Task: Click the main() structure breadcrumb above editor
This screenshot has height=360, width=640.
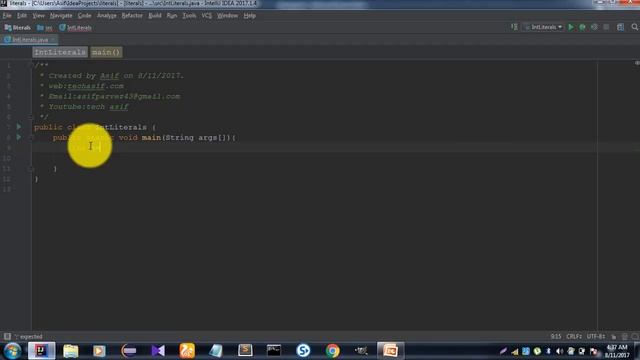Action: point(106,52)
